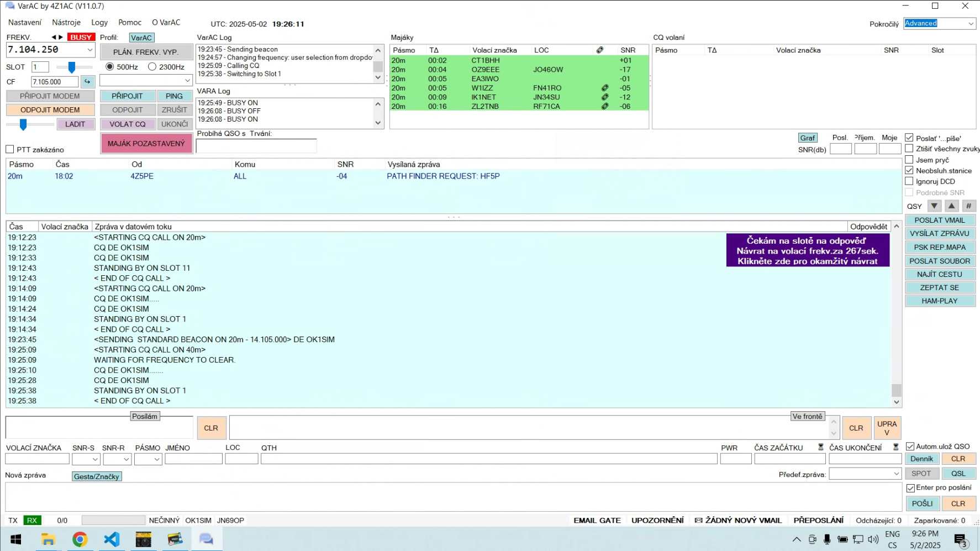Select the 500Hz bandwidth radio button
Image resolution: width=980 pixels, height=551 pixels.
109,67
